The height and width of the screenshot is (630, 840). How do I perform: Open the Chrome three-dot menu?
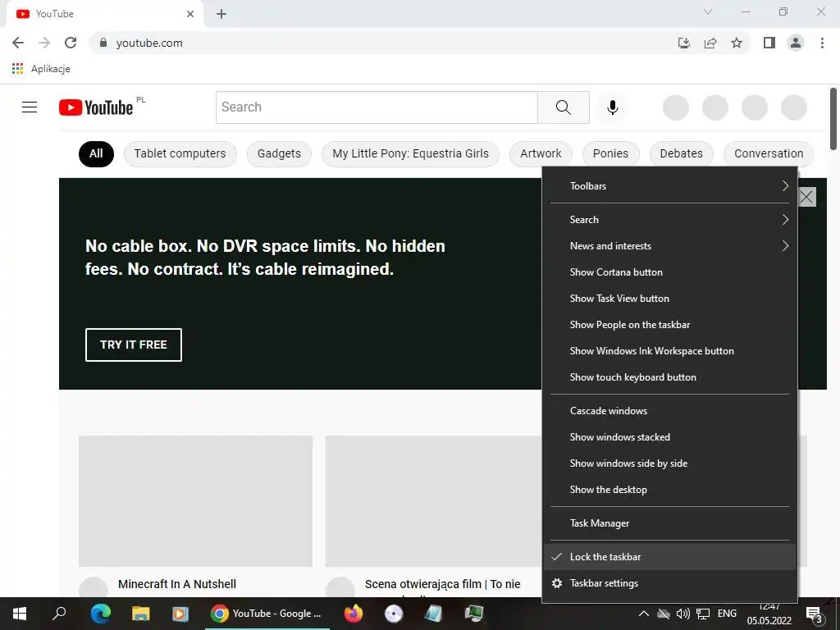point(822,43)
